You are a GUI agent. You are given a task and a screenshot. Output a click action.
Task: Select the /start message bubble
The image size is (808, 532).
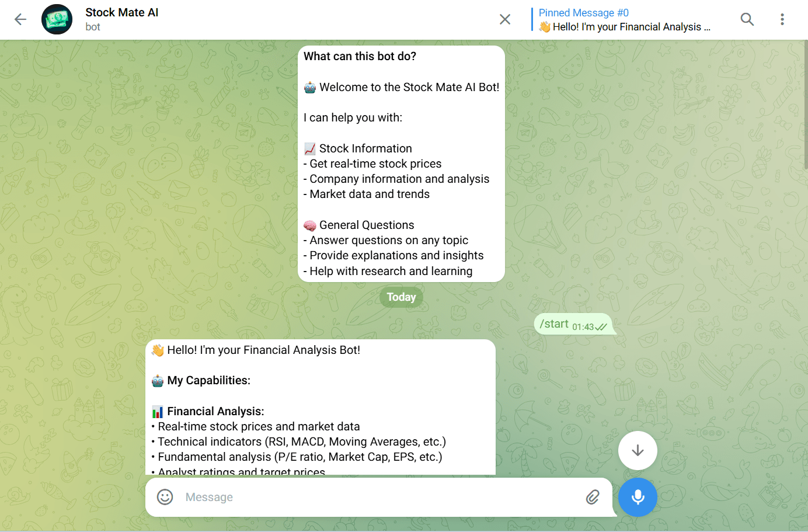coord(554,323)
